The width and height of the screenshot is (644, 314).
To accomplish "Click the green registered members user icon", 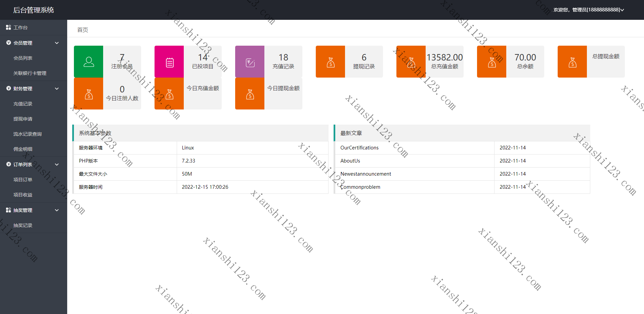I will point(89,62).
